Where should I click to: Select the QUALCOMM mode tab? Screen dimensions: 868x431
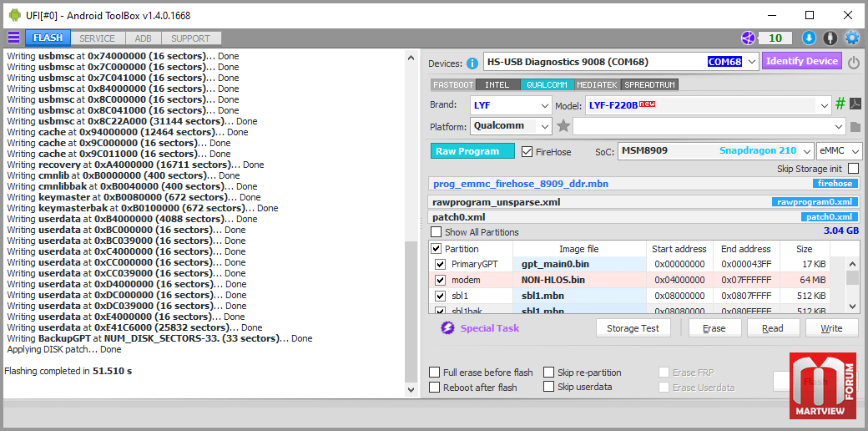[x=547, y=84]
